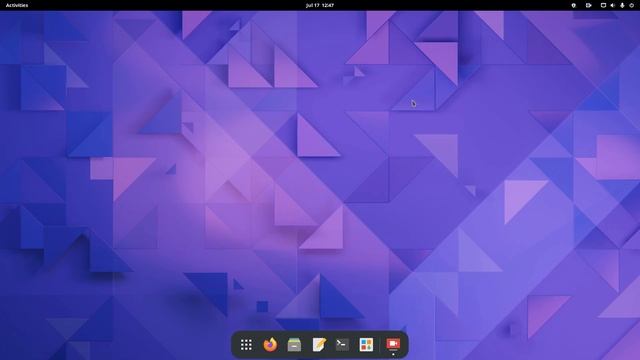Viewport: 640px width, 360px height.
Task: Click the wired network tray icon
Action: tap(603, 5)
